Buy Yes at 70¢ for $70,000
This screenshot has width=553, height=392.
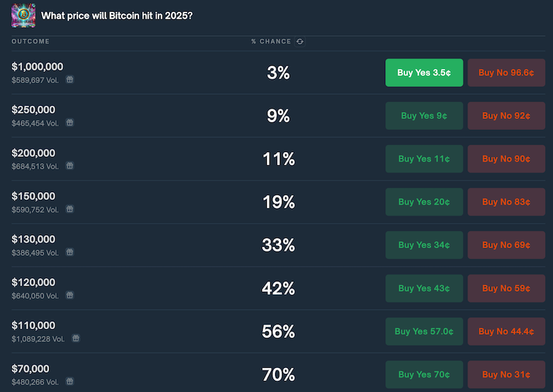coord(424,375)
